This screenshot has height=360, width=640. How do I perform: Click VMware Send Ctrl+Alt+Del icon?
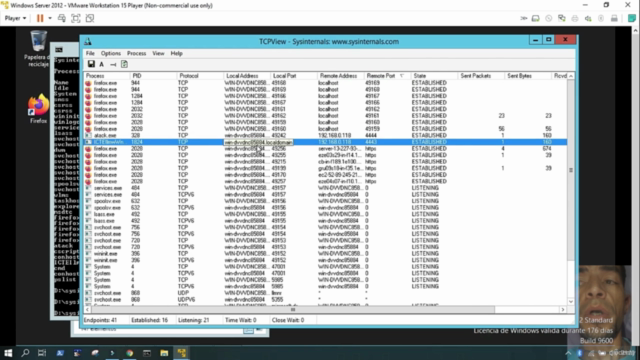coord(62,18)
